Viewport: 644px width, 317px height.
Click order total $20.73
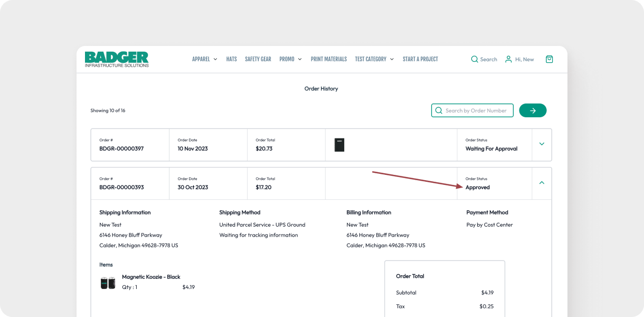(264, 148)
